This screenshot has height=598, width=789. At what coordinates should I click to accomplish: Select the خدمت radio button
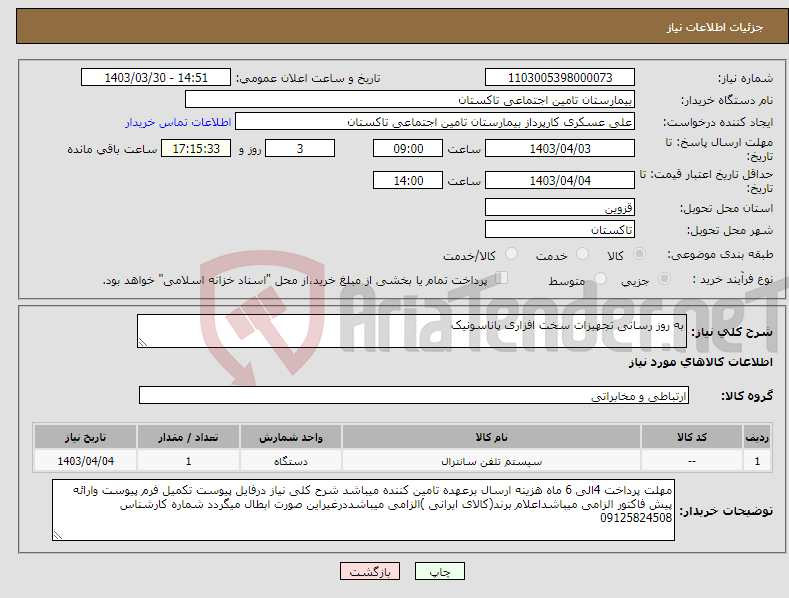tap(582, 254)
